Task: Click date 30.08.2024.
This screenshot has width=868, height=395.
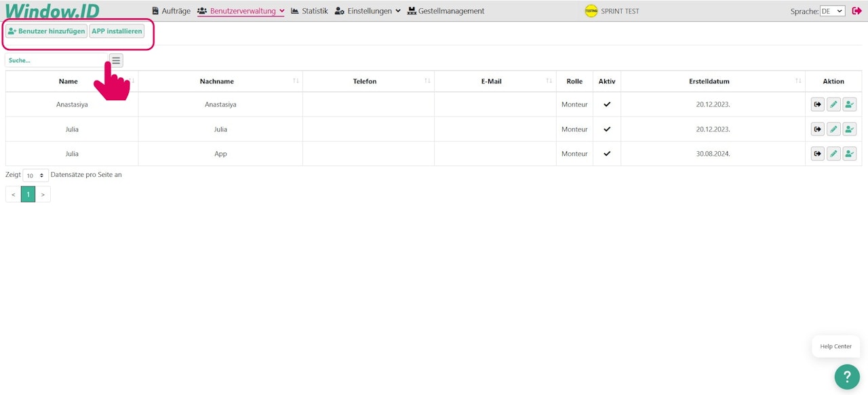Action: (713, 154)
